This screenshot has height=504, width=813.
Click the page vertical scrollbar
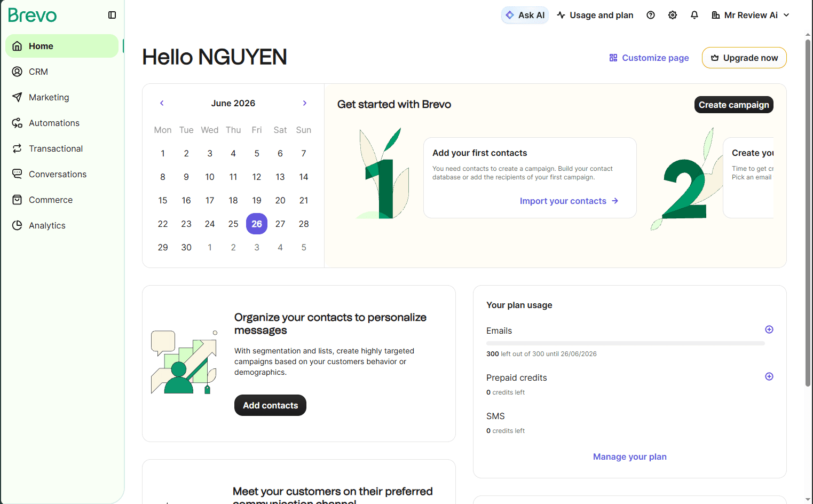pos(808,212)
